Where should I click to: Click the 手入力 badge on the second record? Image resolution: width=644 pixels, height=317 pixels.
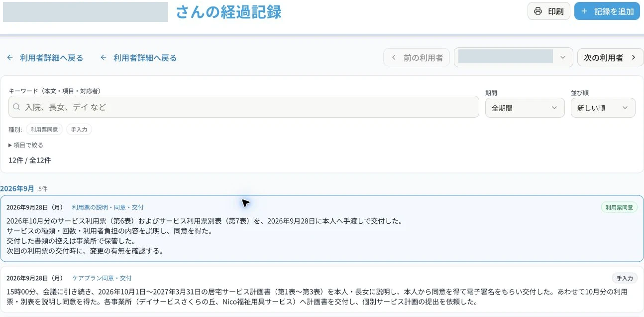pos(625,278)
